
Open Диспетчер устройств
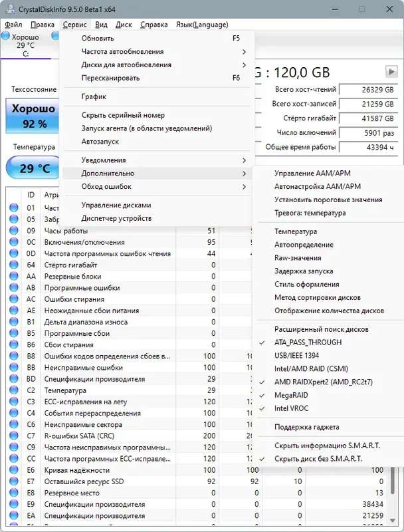point(157,219)
